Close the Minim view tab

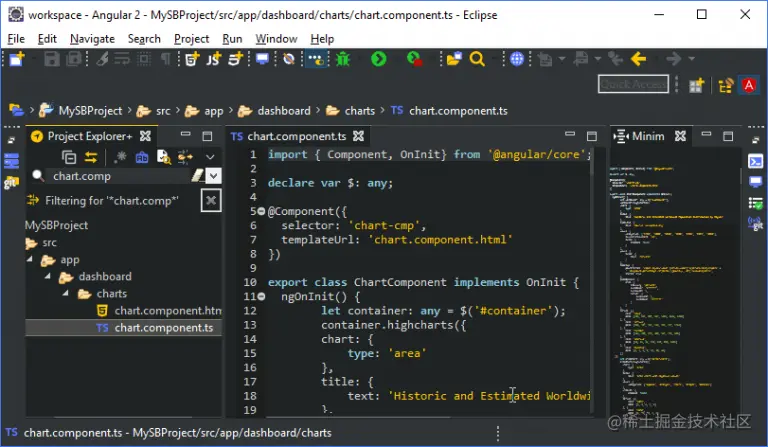click(680, 136)
